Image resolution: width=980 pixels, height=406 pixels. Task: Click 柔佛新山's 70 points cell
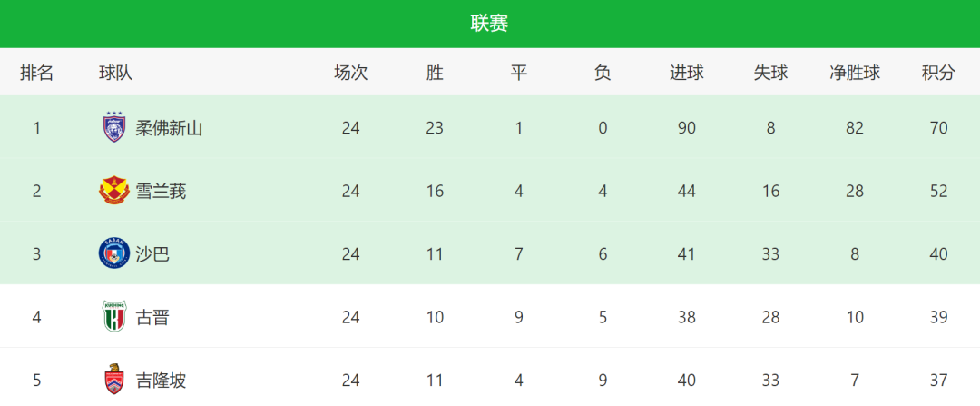(x=938, y=128)
